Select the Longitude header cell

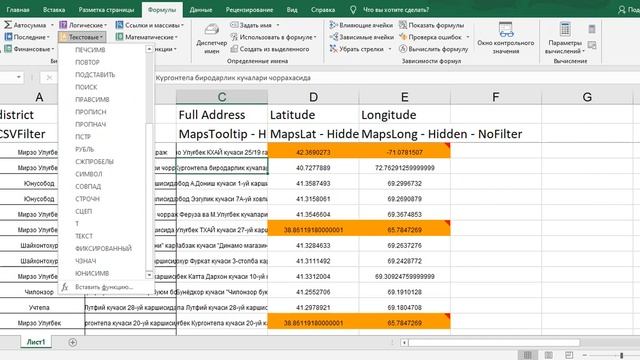[x=404, y=115]
